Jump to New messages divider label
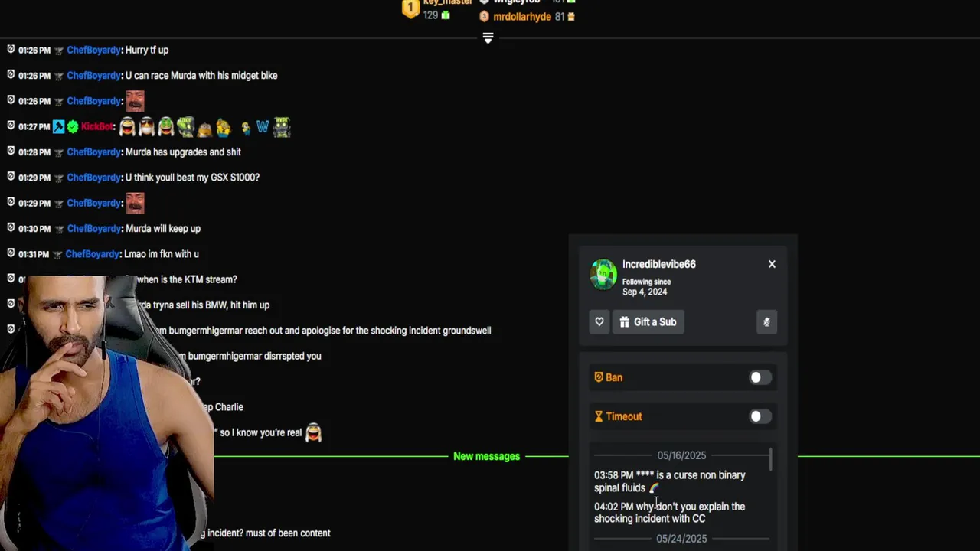980x551 pixels. pos(486,456)
